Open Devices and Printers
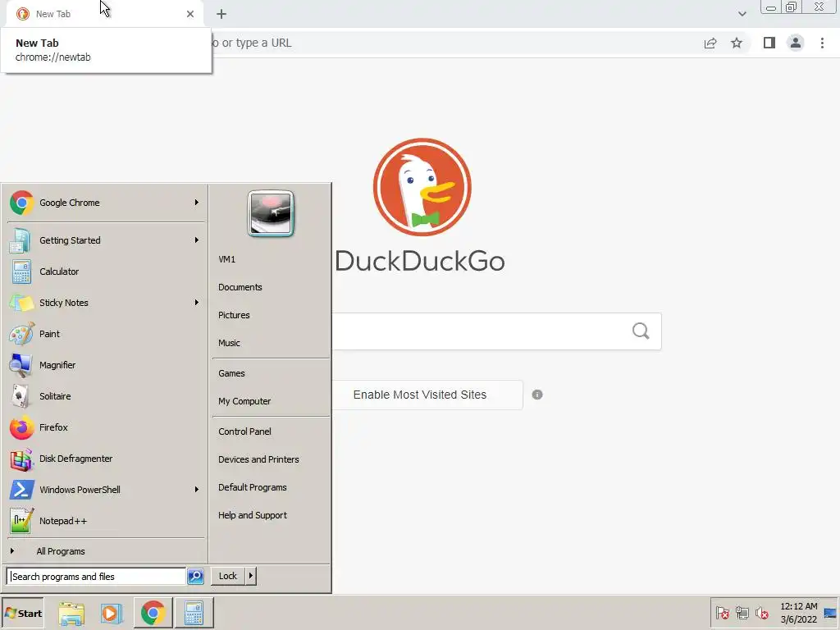Viewport: 840px width, 630px height. pyautogui.click(x=258, y=459)
